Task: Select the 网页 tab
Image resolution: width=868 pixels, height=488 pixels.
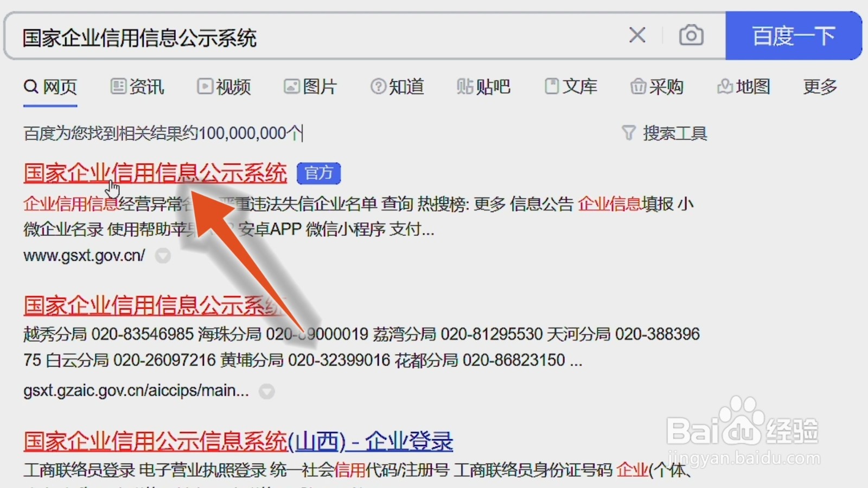Action: (50, 87)
